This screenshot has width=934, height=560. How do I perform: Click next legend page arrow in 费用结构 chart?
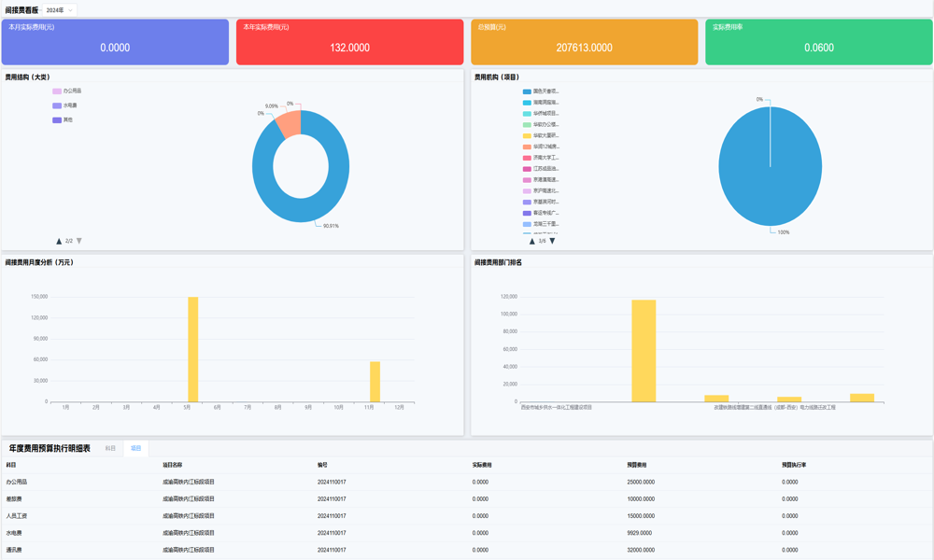pyautogui.click(x=79, y=241)
